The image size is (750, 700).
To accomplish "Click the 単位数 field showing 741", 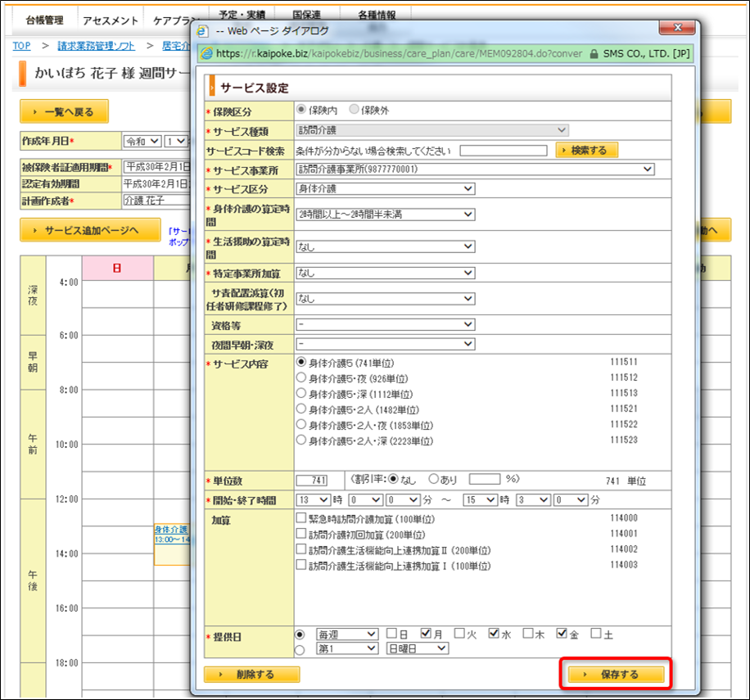I will [x=312, y=480].
